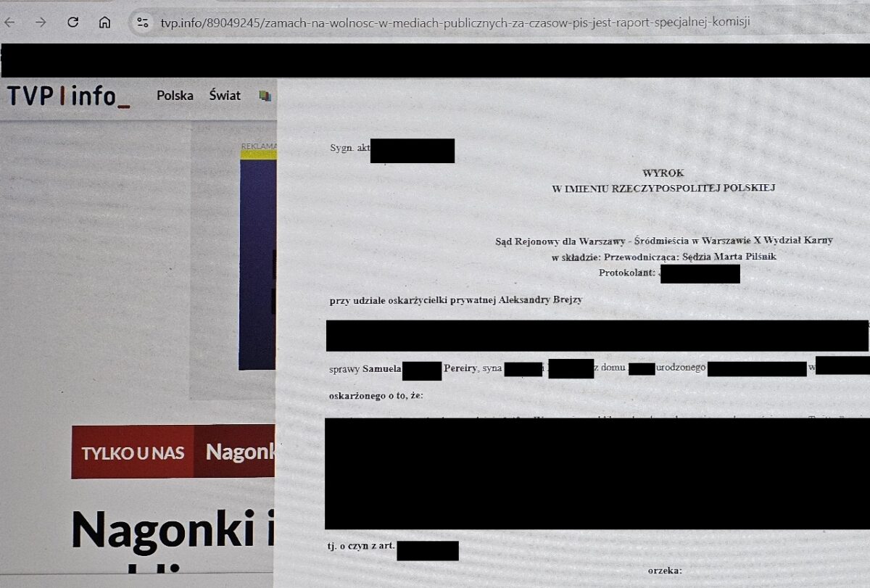Click the browser back arrow
The image size is (870, 588).
[x=9, y=22]
